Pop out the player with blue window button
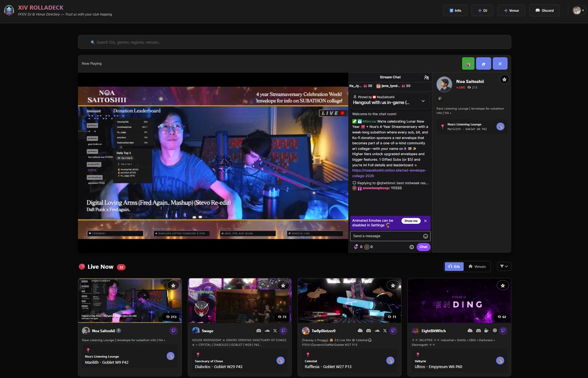 click(x=483, y=64)
